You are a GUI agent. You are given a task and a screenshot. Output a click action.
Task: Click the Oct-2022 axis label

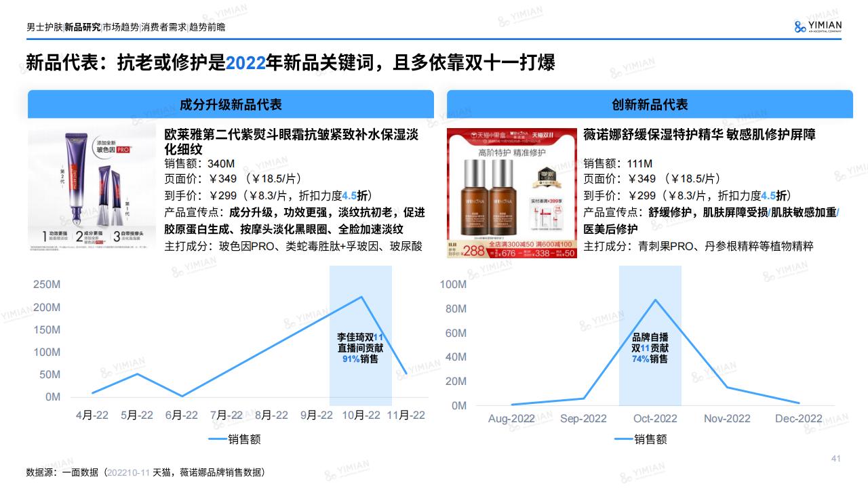[x=655, y=418]
